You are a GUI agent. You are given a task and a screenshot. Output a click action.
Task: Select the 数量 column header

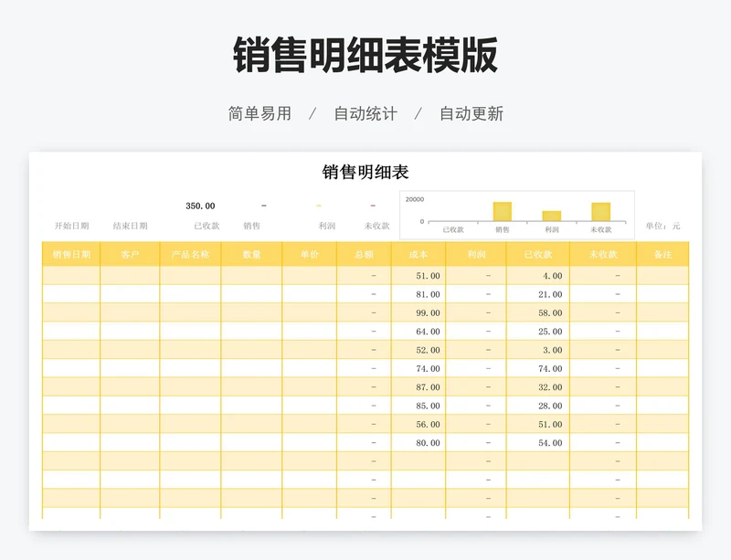click(252, 254)
